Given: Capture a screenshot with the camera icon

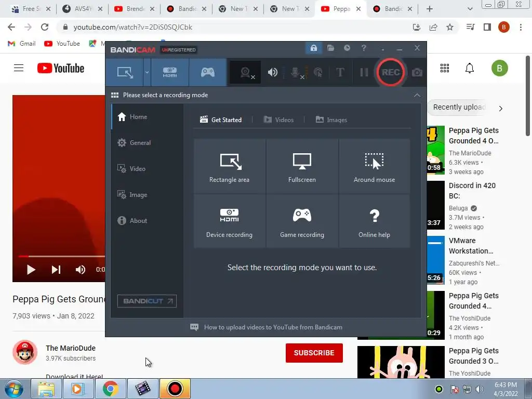Looking at the screenshot, I should click(x=417, y=72).
